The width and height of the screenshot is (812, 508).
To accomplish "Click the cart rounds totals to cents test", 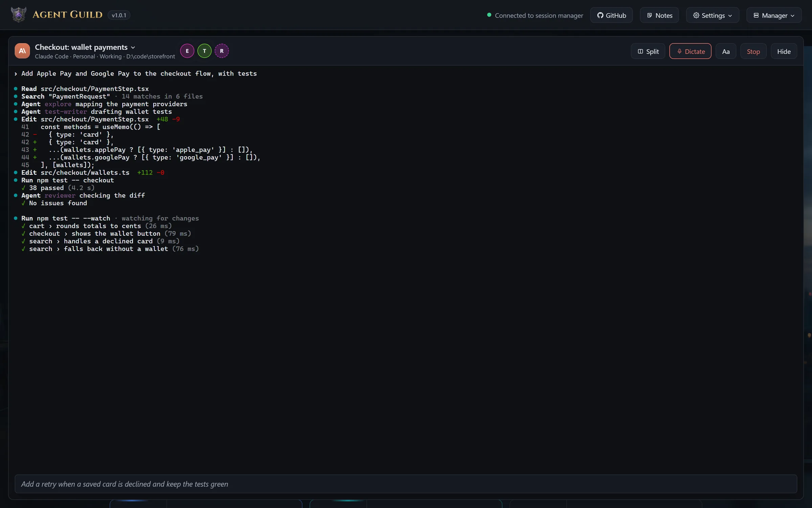I will (x=96, y=226).
